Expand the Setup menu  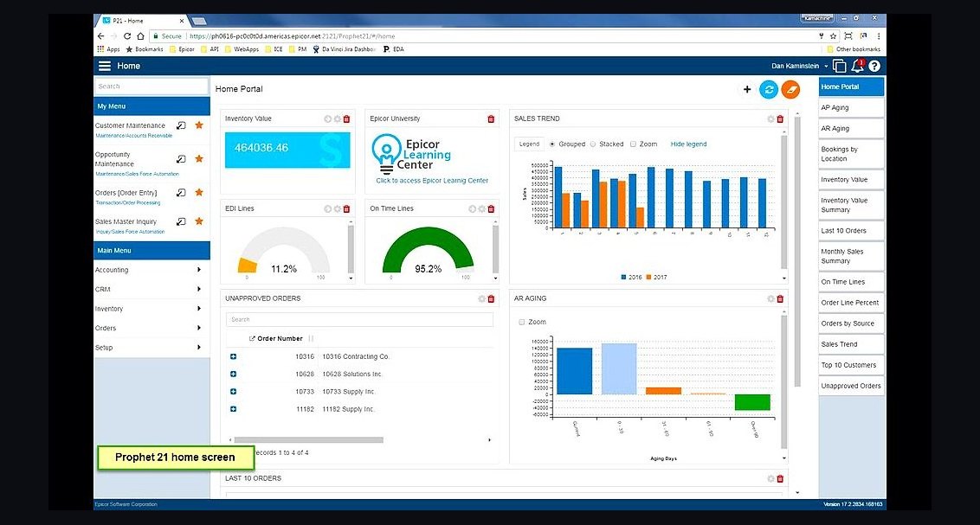(x=152, y=347)
